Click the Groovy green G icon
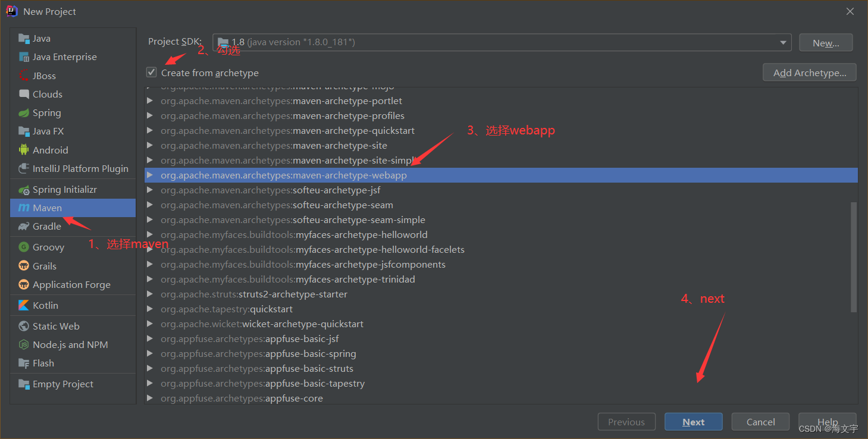Image resolution: width=868 pixels, height=439 pixels. point(24,247)
